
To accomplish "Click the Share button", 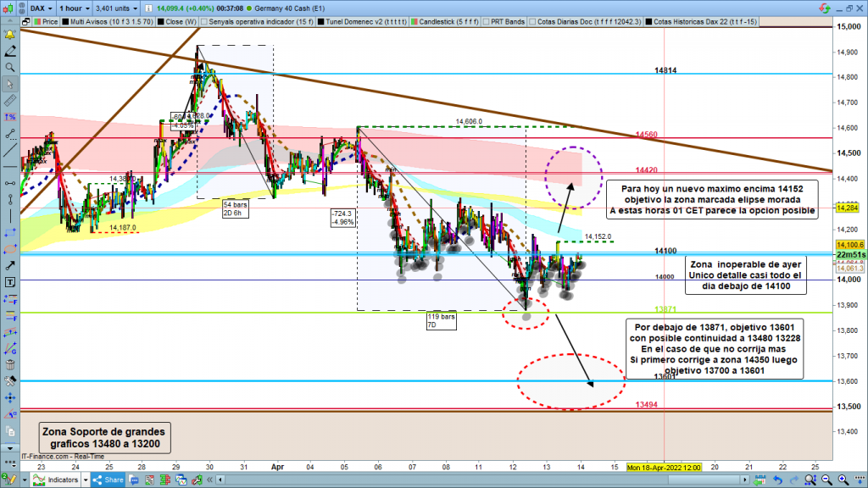I will 110,480.
